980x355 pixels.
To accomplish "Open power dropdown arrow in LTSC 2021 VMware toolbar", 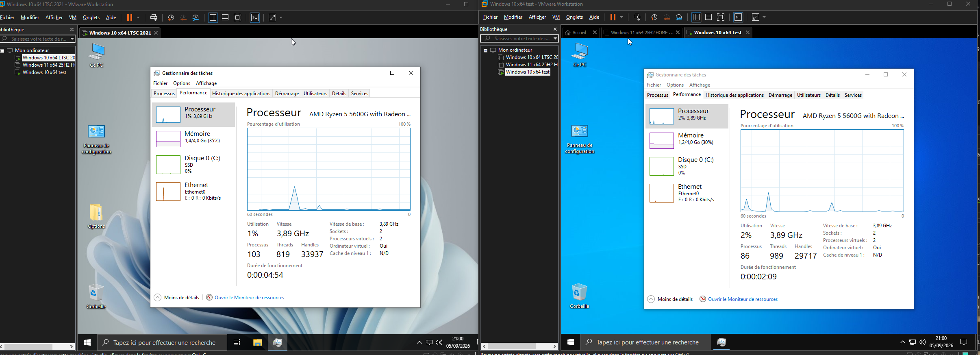I will coord(138,17).
